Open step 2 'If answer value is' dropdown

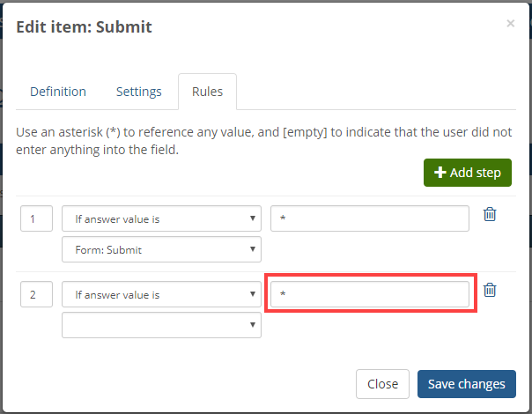tap(161, 294)
